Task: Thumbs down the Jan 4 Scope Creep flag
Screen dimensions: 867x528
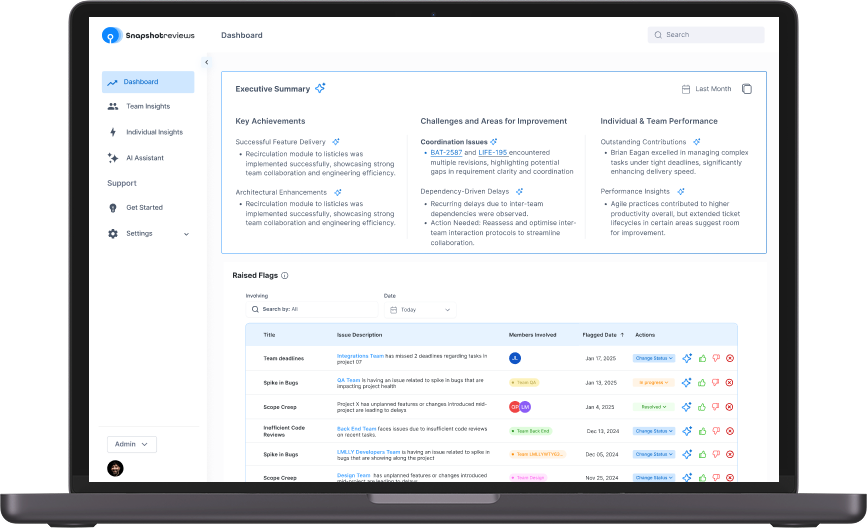Action: tap(715, 407)
